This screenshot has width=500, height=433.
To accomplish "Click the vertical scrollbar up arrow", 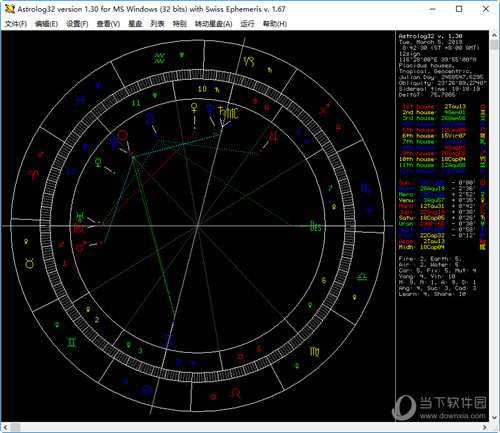I will (494, 35).
